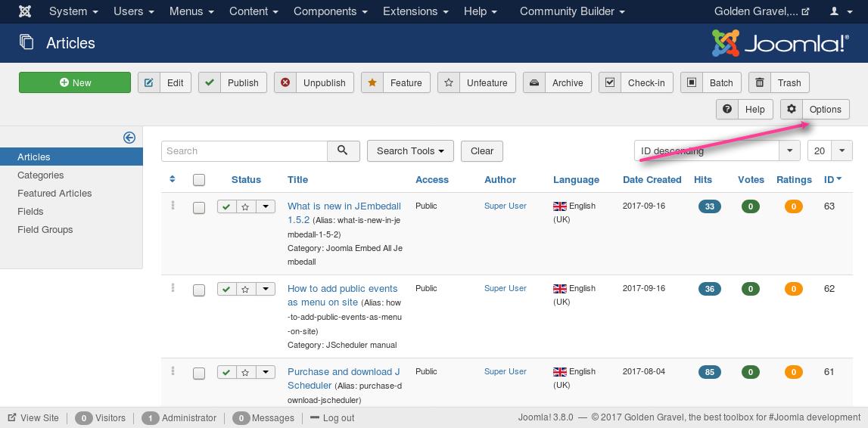868x428 pixels.
Task: Open the user account icon menu
Action: (x=841, y=11)
